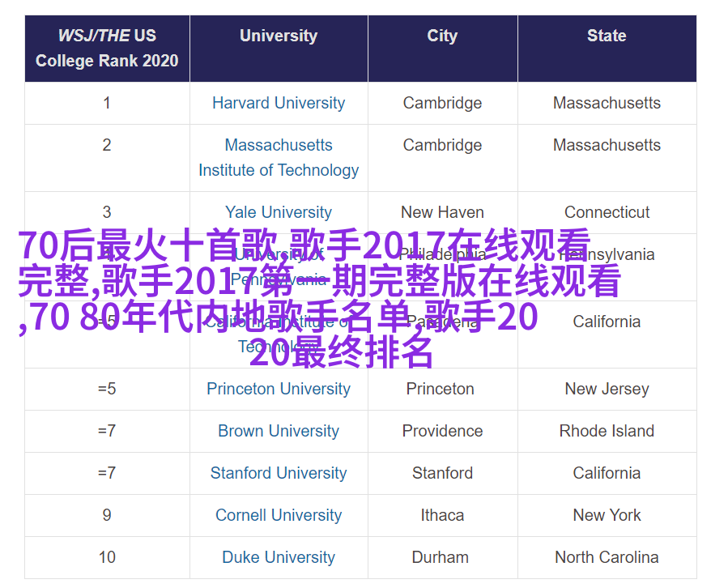Open the Duke University link

279,557
